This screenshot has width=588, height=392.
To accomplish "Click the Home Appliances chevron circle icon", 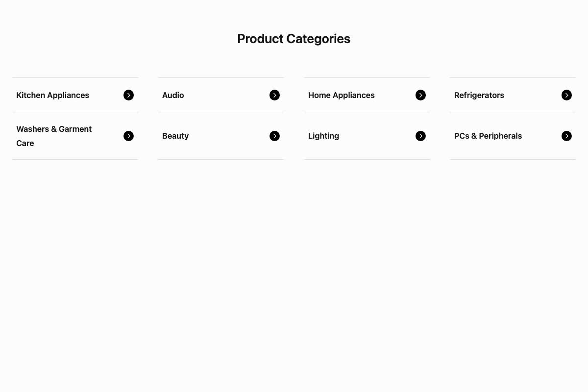I will (x=420, y=95).
